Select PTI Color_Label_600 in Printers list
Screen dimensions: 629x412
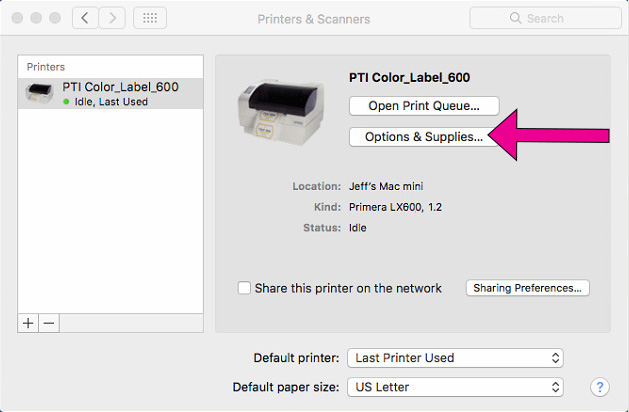(x=110, y=93)
